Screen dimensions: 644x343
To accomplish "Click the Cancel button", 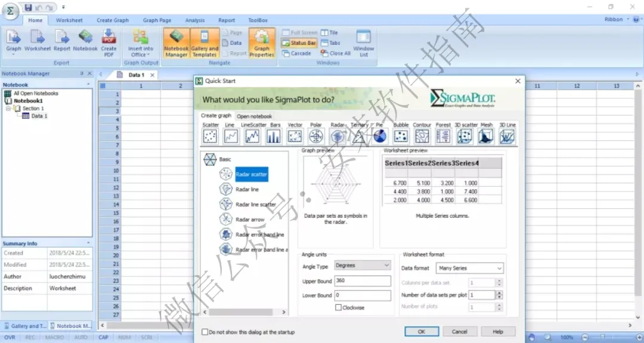I will tap(459, 332).
